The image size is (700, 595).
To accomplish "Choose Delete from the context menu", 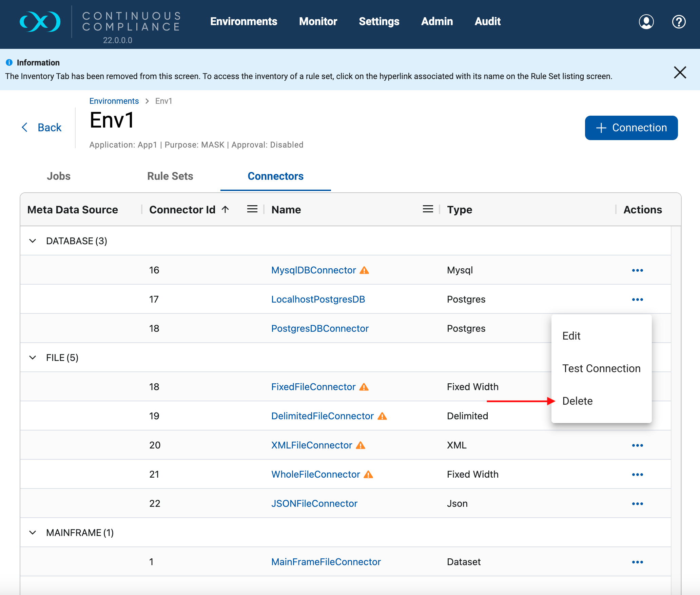I will [x=577, y=401].
